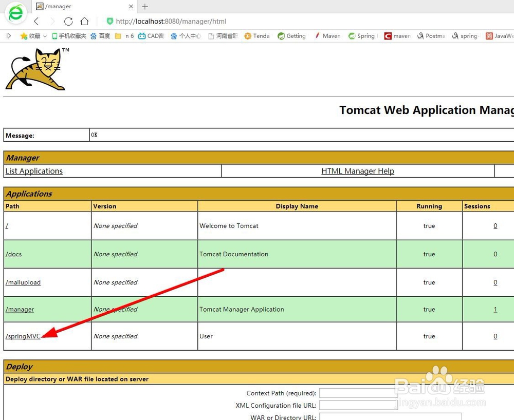Expand the 收藏 dropdown arrow
The image size is (514, 420).
45,36
